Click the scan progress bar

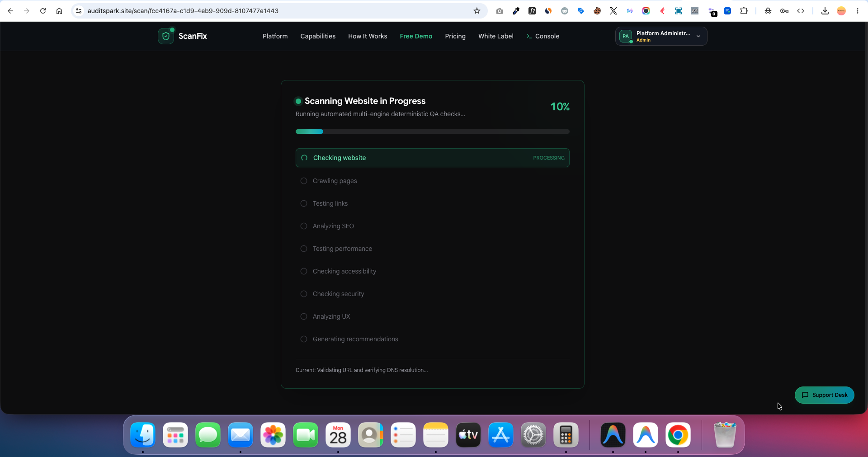pos(433,132)
